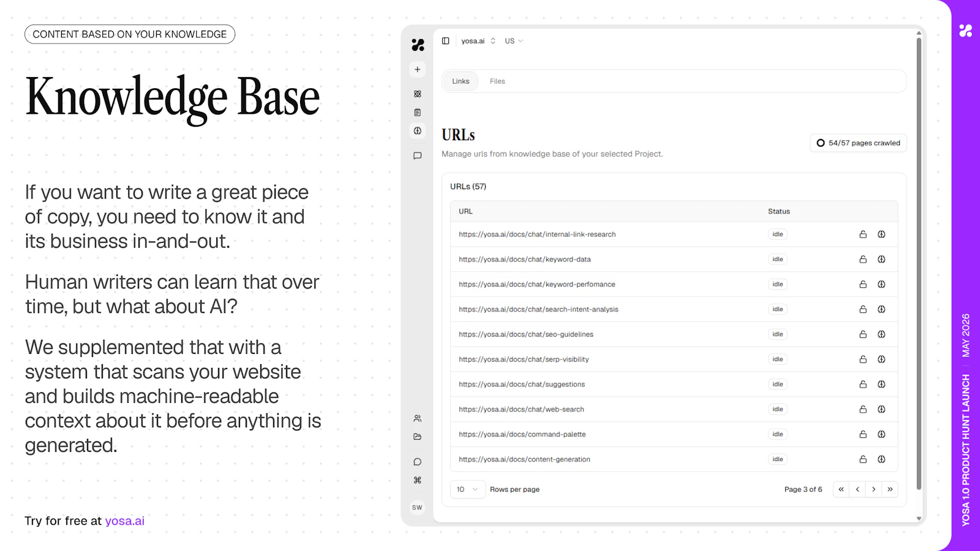Click the brain icon for internal-link-research row

coord(881,234)
